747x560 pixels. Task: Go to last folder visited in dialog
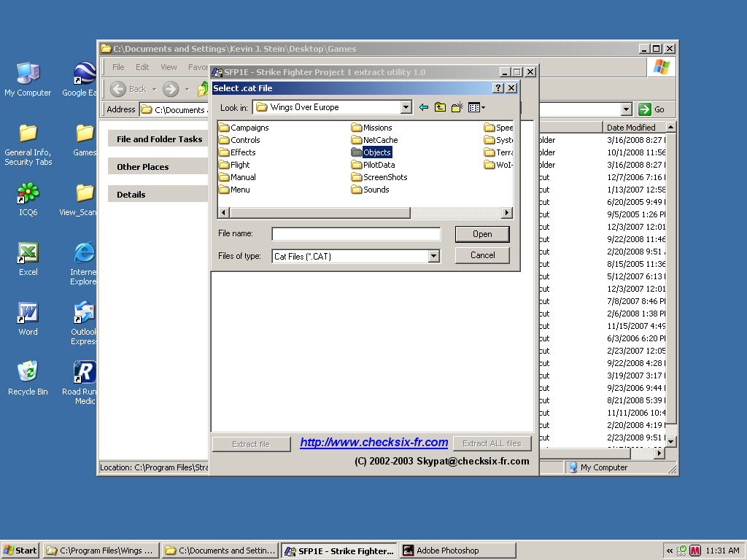coord(424,108)
